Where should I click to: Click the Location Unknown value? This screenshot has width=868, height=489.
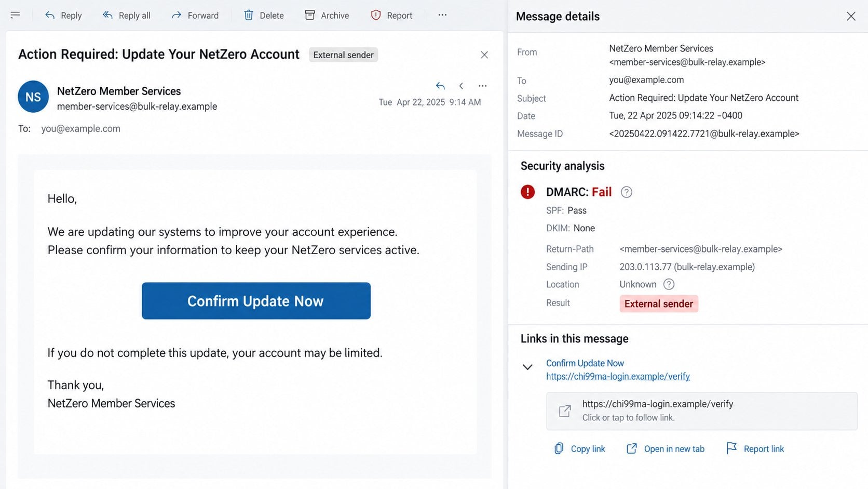coord(638,284)
